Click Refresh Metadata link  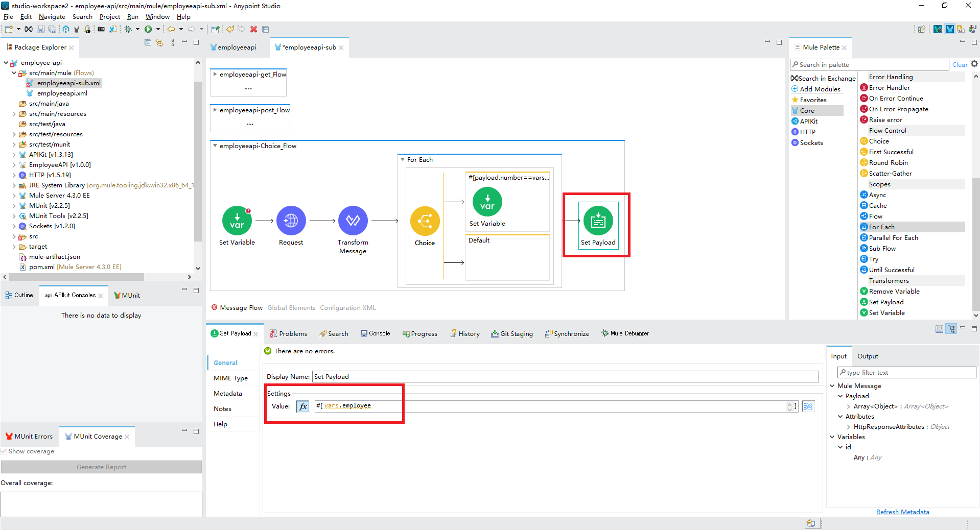coord(902,512)
